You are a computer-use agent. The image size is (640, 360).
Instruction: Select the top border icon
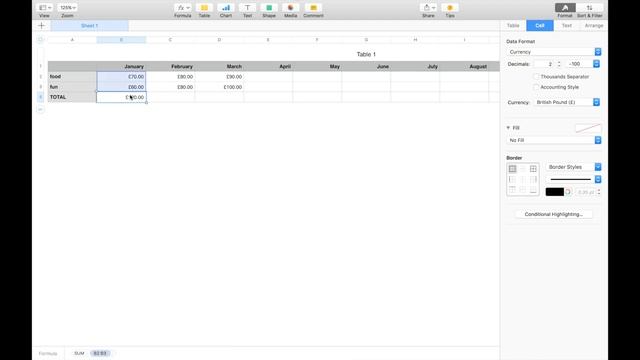click(x=512, y=190)
